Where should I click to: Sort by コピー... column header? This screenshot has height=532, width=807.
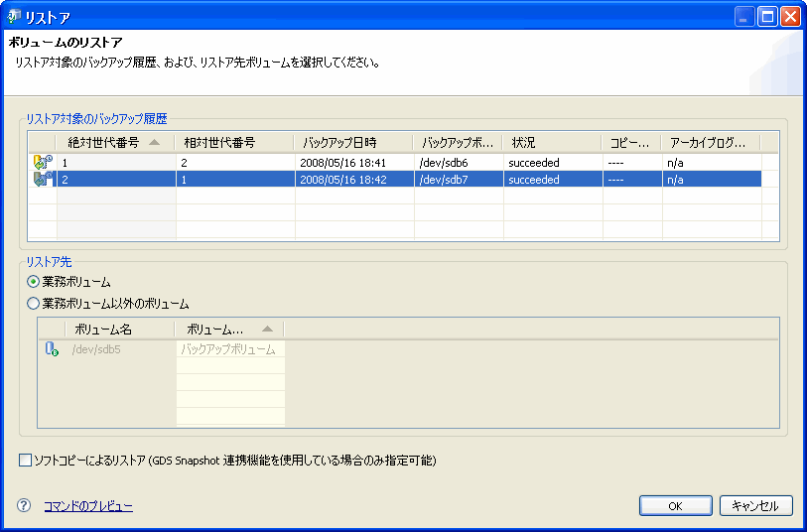point(631,143)
